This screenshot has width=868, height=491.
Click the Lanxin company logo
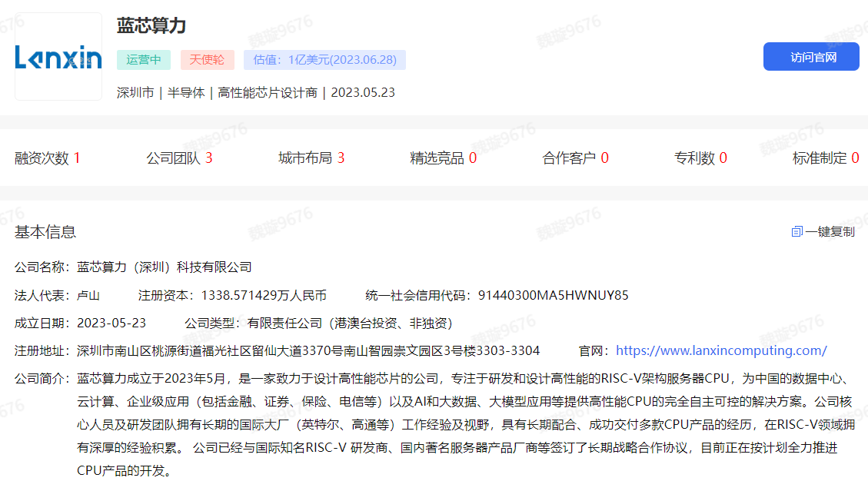(x=58, y=56)
